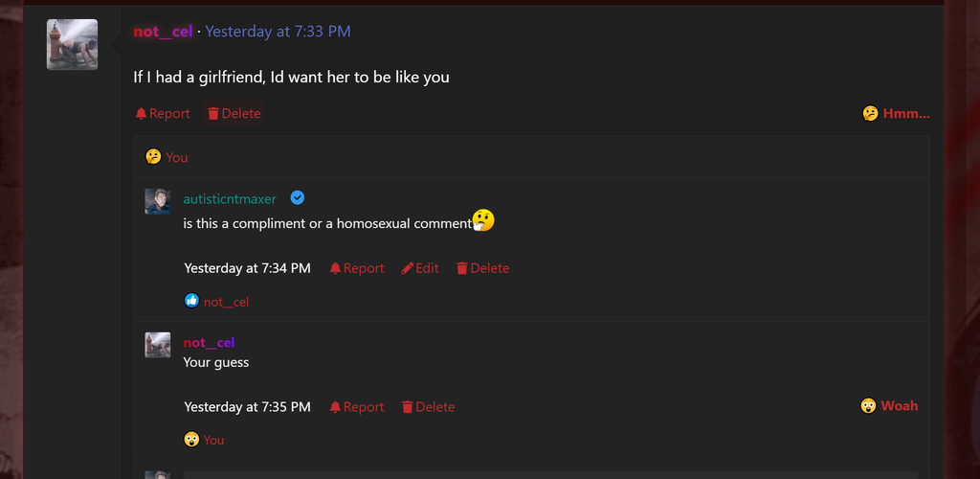Delete the main profile post
The width and height of the screenshot is (980, 479).
(x=234, y=114)
